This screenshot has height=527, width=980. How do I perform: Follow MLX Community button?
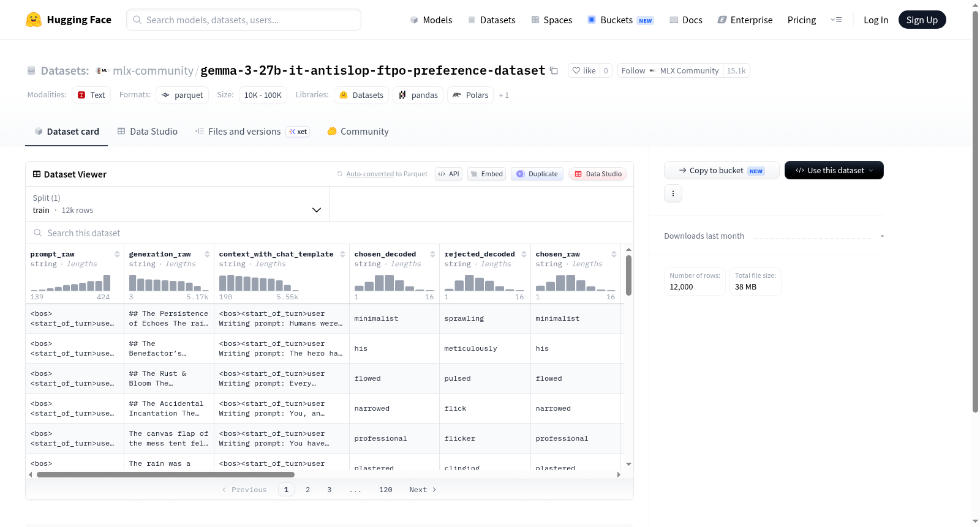coord(670,70)
